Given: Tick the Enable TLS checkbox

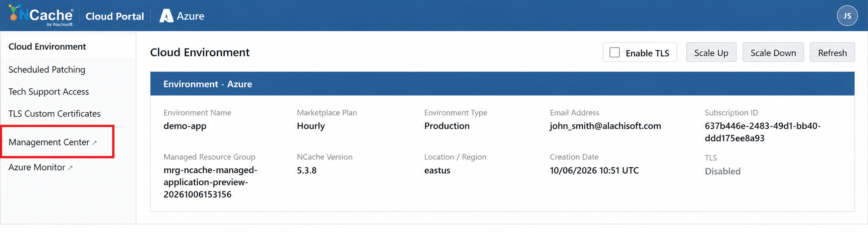Looking at the screenshot, I should [x=615, y=52].
